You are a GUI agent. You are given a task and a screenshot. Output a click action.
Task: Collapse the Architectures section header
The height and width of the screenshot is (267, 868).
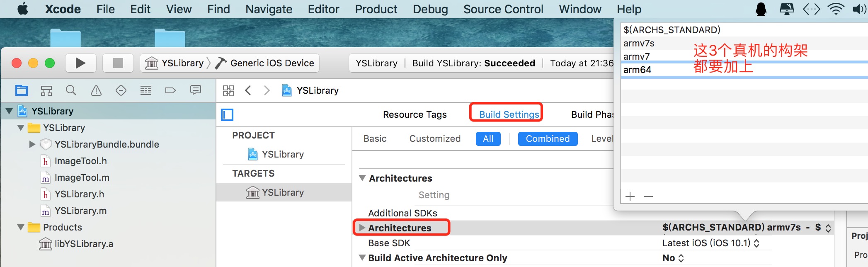tap(362, 178)
